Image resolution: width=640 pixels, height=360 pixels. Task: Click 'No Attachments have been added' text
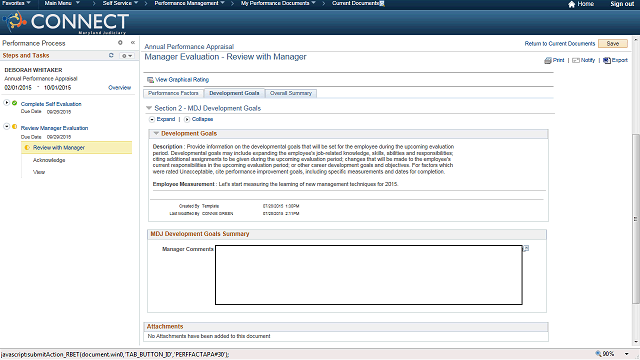(x=209, y=336)
